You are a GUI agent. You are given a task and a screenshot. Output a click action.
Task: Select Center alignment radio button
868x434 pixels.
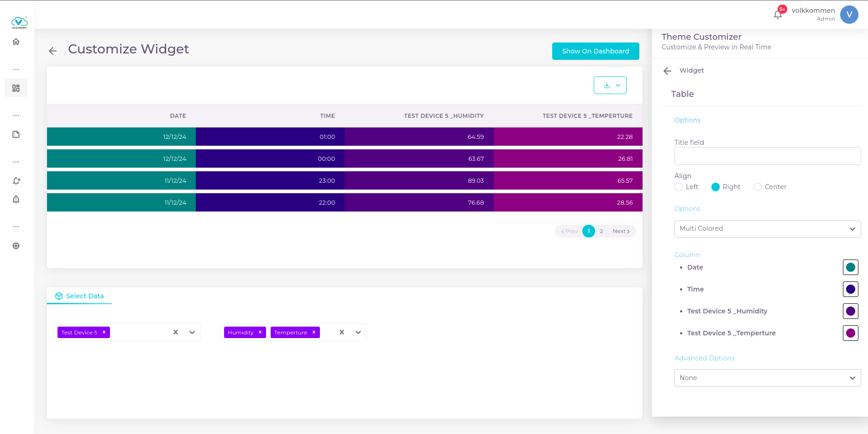(x=758, y=187)
